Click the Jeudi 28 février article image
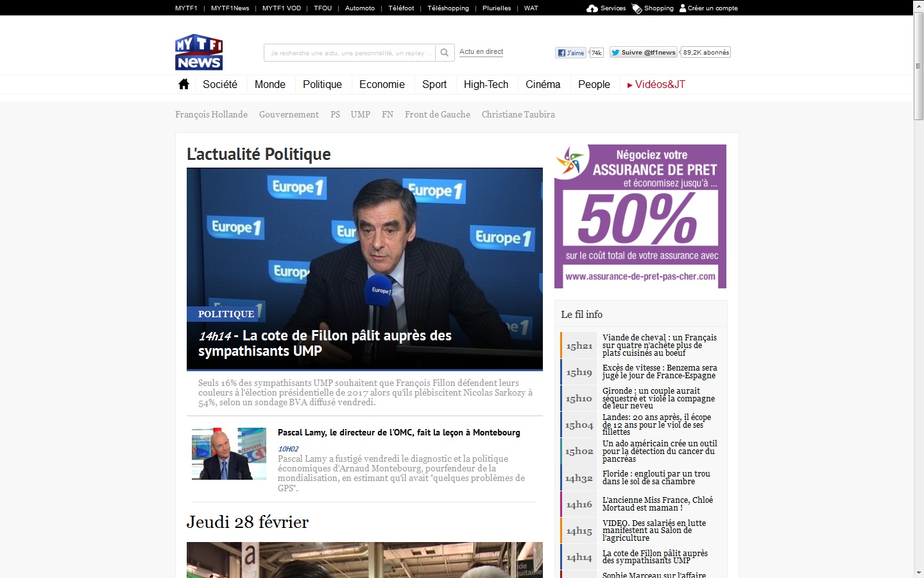 click(x=364, y=560)
